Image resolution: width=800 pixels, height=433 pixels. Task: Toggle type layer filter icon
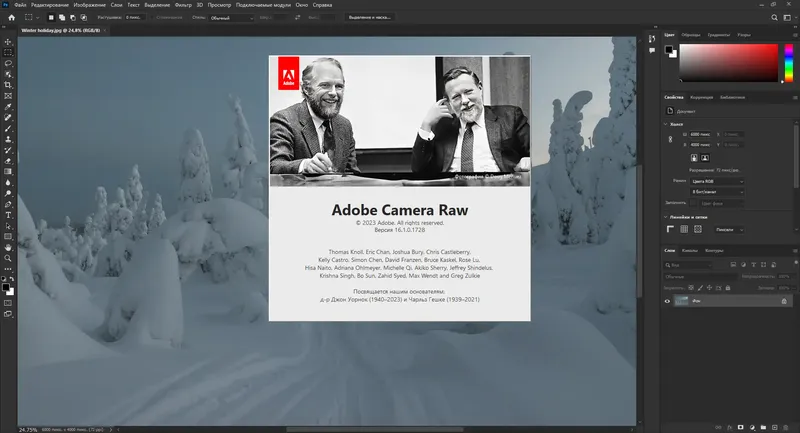click(x=754, y=265)
